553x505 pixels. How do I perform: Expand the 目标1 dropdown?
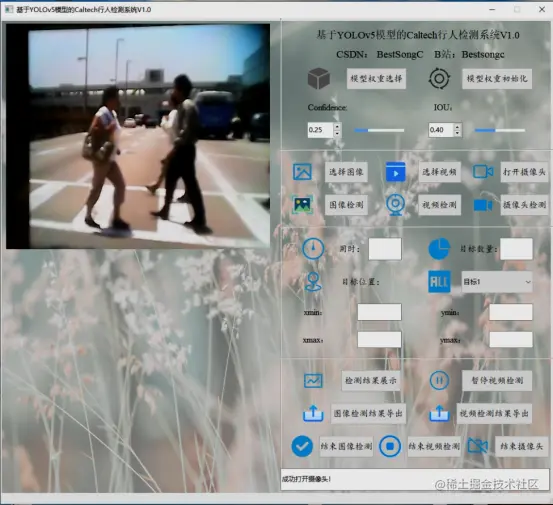point(497,282)
